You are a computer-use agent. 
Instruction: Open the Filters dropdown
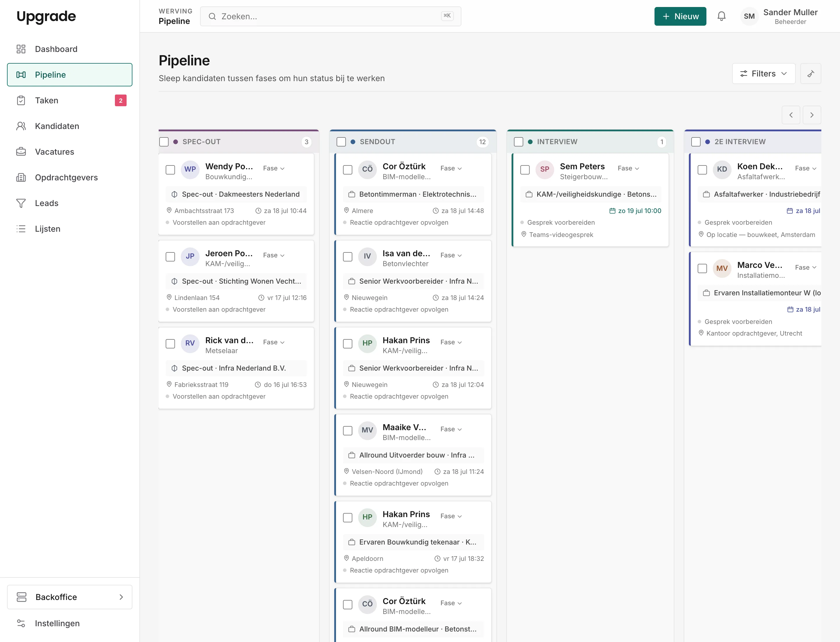pyautogui.click(x=763, y=74)
